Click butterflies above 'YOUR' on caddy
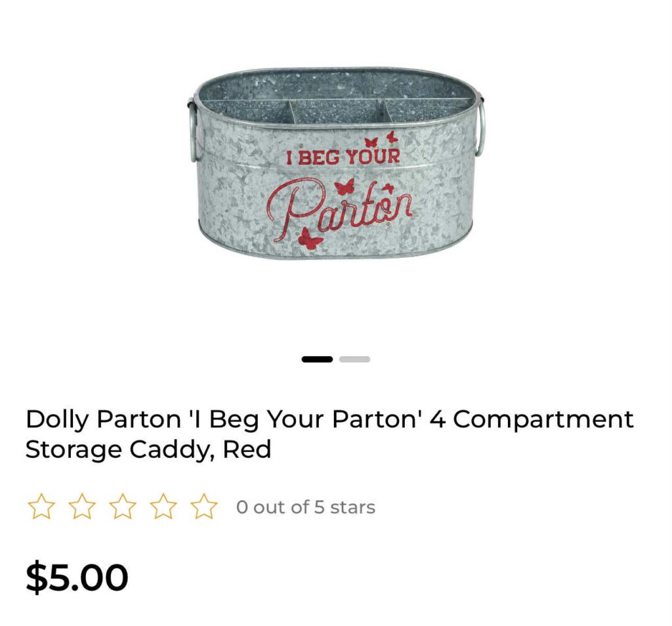This screenshot has width=672, height=626. coord(381,140)
